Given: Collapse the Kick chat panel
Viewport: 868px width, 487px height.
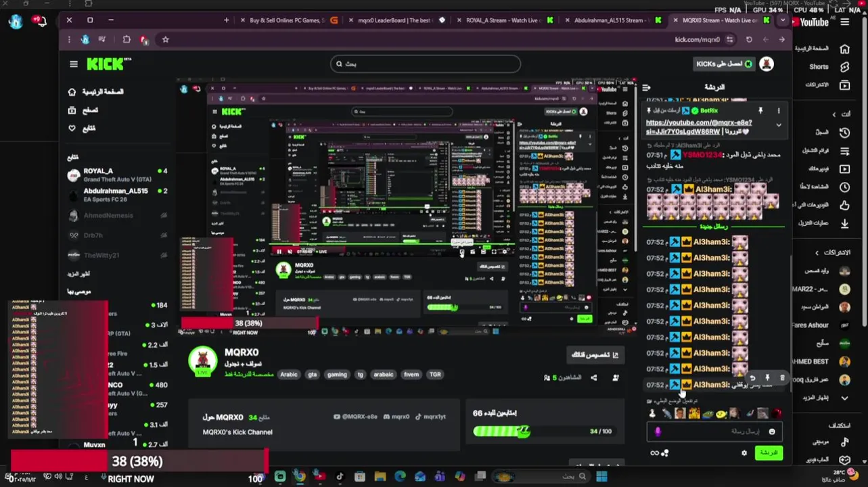Looking at the screenshot, I should click(646, 88).
